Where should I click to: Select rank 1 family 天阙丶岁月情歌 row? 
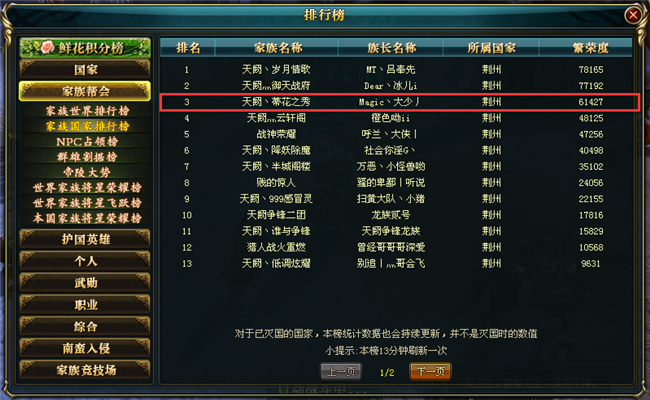click(396, 70)
